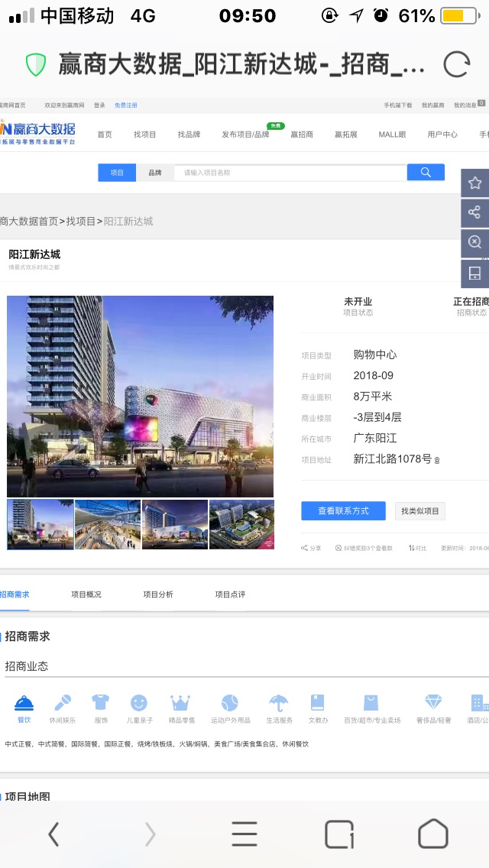Select the 运动户外用品 ball icon
The image size is (489, 868).
(230, 703)
